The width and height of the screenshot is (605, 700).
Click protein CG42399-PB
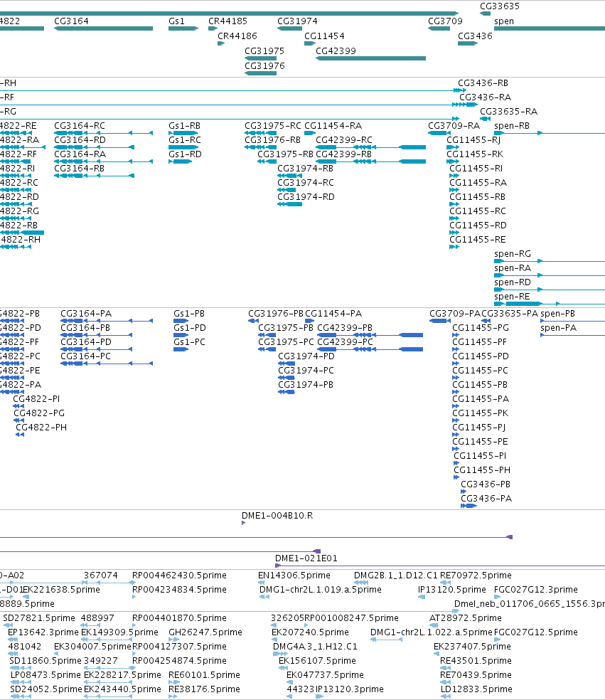tap(345, 328)
